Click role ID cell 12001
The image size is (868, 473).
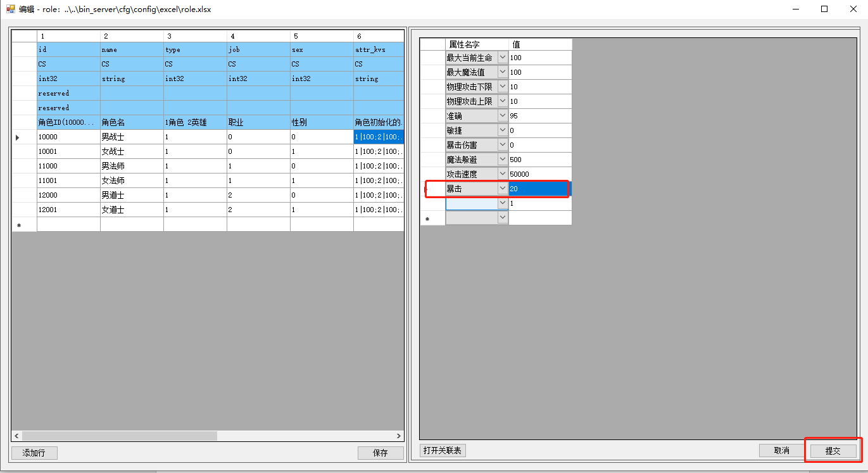tap(68, 210)
